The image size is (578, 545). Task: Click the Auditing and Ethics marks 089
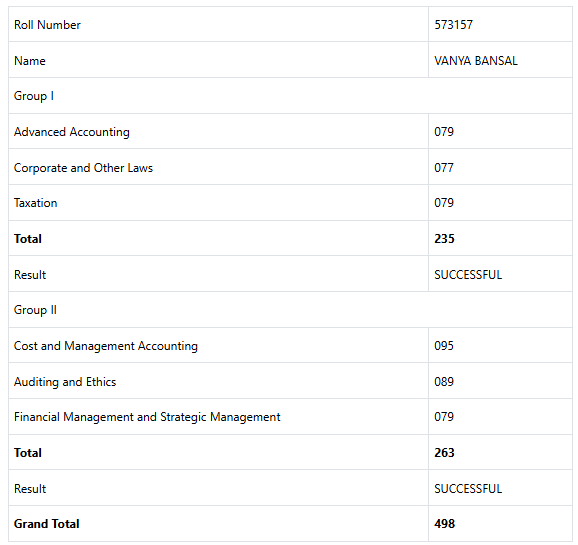(444, 381)
